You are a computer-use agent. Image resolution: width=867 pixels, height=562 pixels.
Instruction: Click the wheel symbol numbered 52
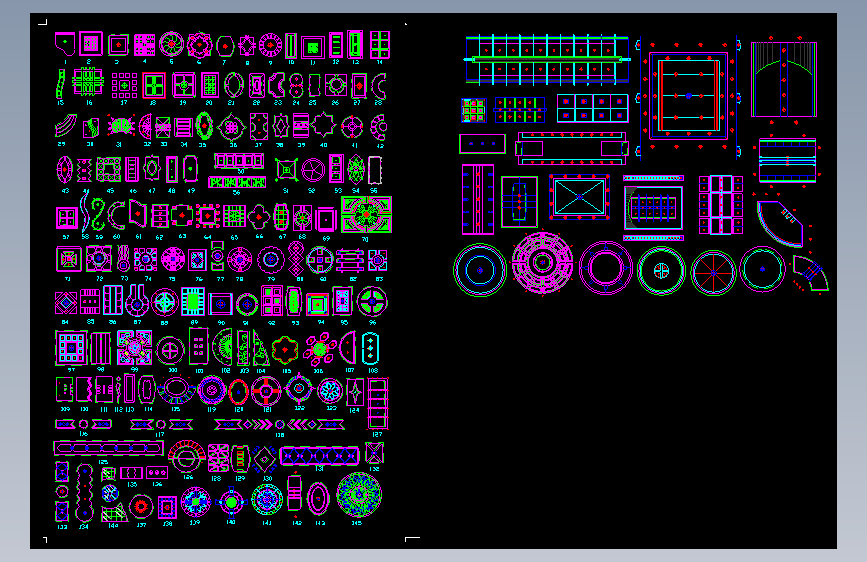point(312,170)
